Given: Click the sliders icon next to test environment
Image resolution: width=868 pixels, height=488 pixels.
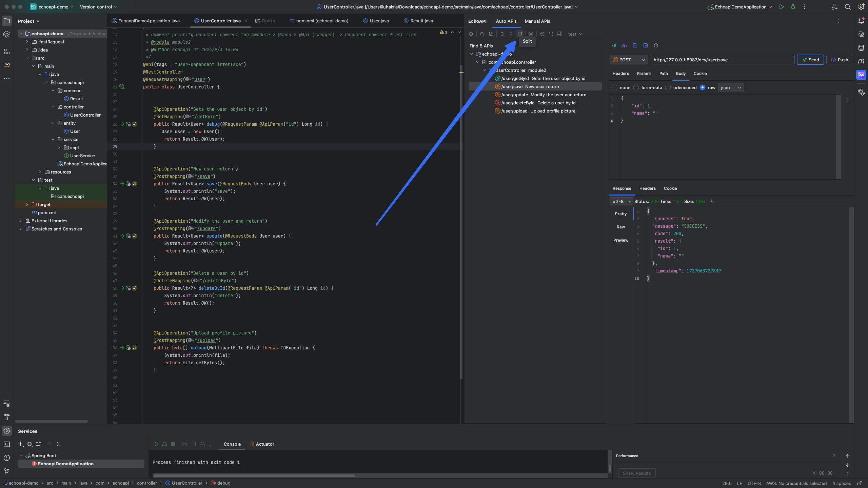Looking at the screenshot, I should pos(560,34).
